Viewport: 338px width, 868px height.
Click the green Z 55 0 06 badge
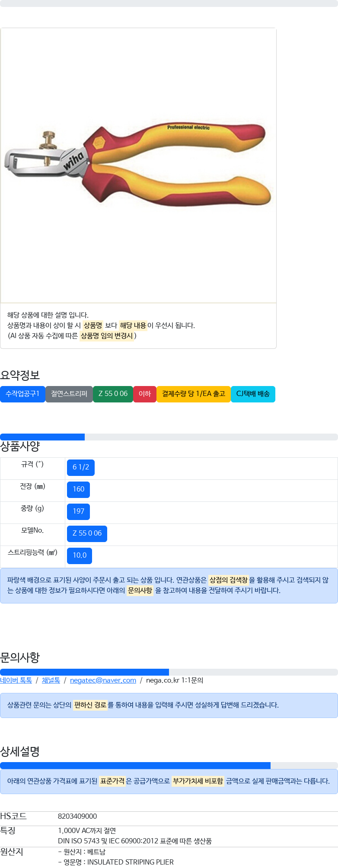point(113,394)
